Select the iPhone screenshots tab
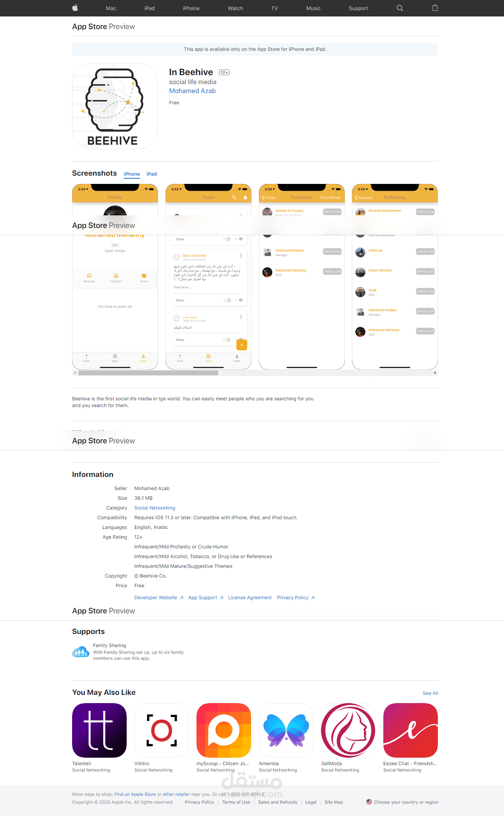The height and width of the screenshot is (816, 504). coord(132,174)
